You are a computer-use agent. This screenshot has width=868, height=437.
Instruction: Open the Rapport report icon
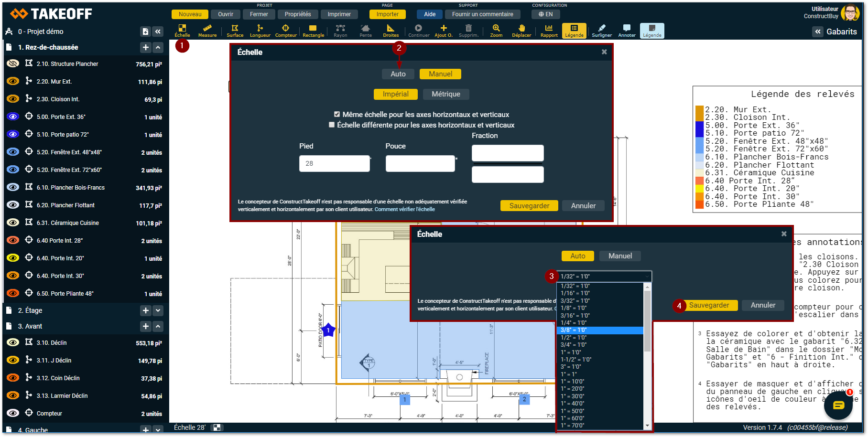click(549, 31)
